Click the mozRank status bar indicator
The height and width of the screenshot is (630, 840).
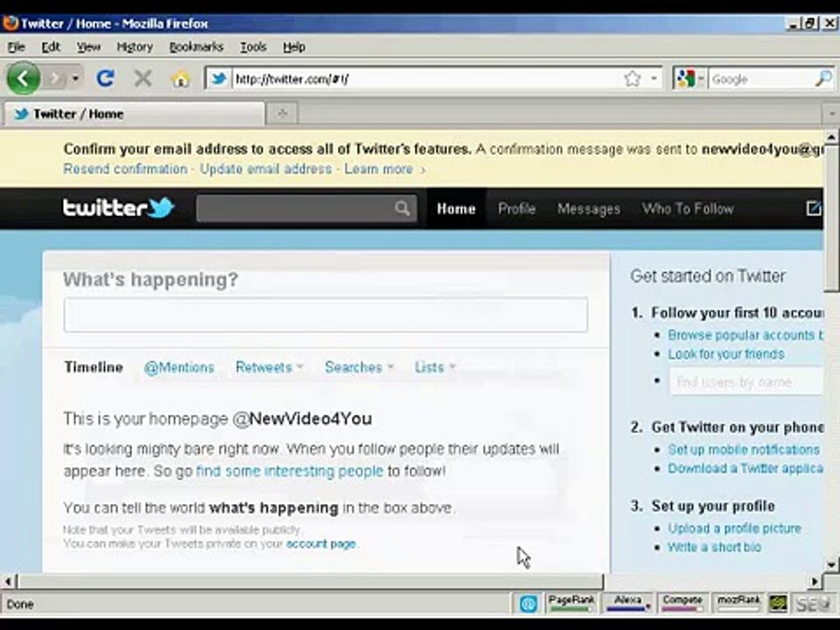tap(738, 603)
